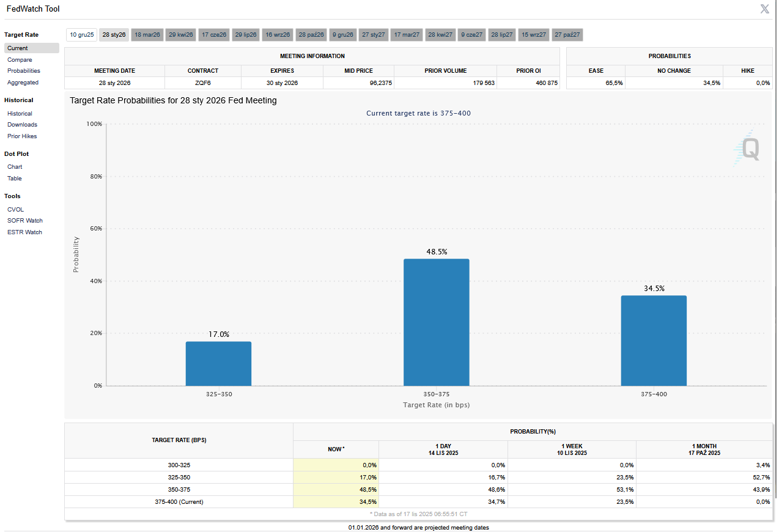
Task: Open ESTR Watch tool
Action: click(24, 232)
